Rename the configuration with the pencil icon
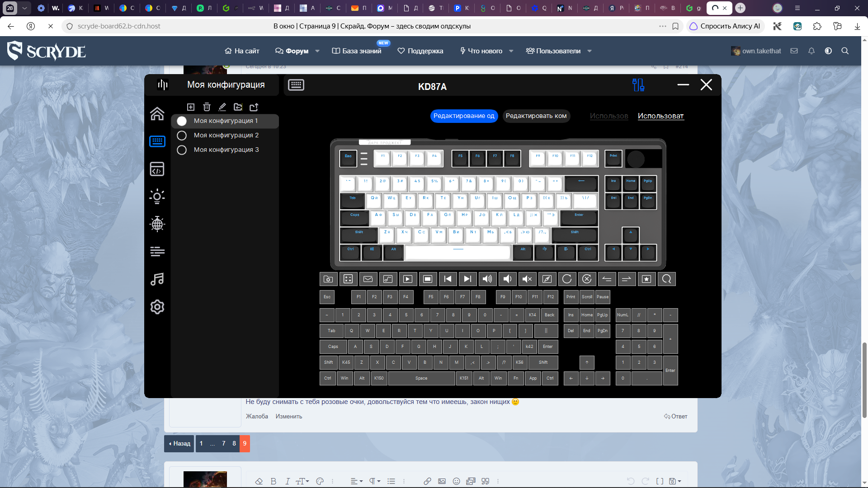The width and height of the screenshot is (868, 488). pos(222,107)
